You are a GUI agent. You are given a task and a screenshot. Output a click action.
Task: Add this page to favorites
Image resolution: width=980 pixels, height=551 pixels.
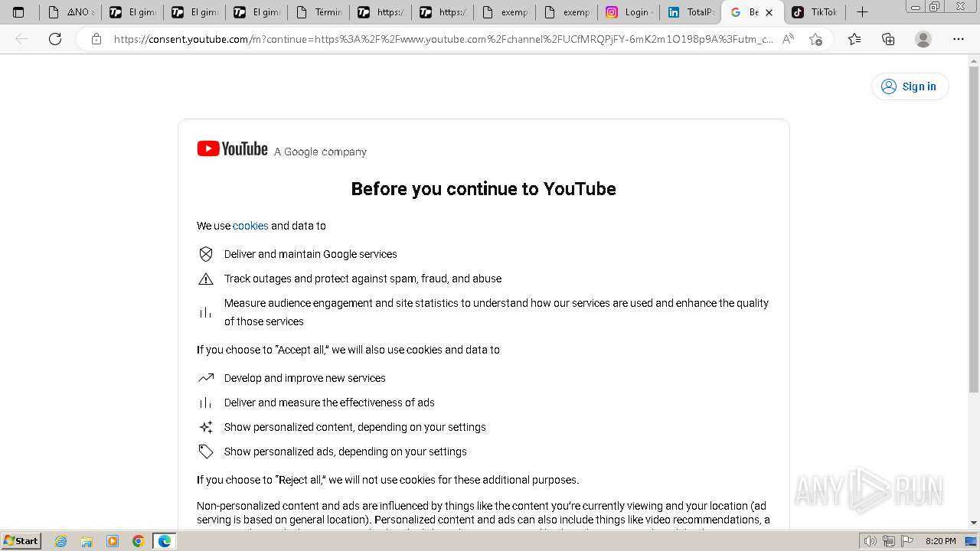[x=815, y=39]
